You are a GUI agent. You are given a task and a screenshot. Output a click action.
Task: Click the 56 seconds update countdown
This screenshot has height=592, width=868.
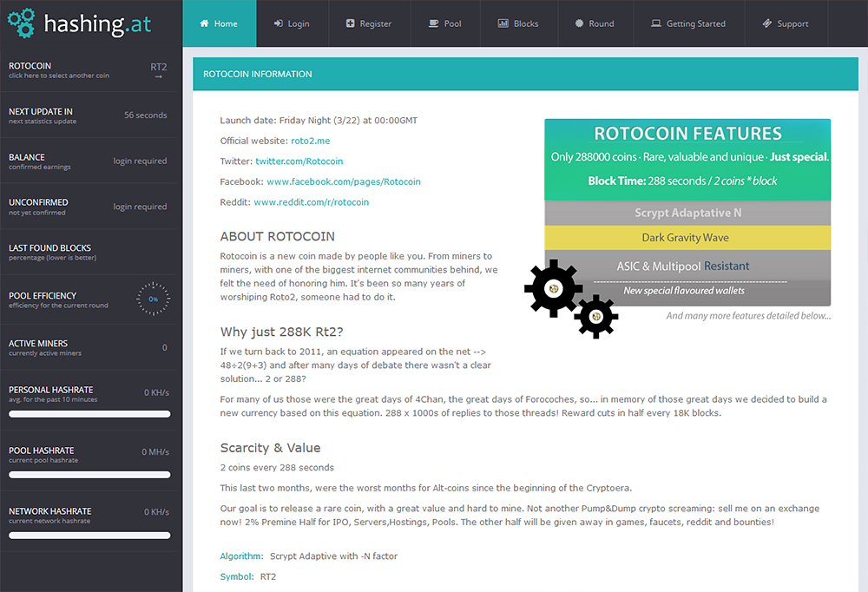146,115
